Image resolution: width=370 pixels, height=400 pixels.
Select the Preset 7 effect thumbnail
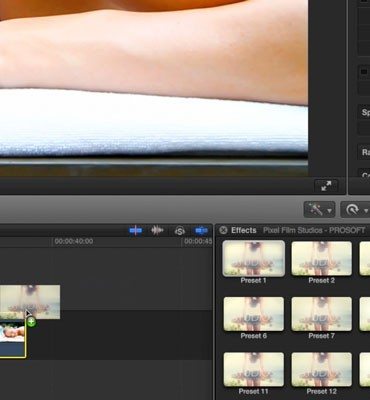(x=321, y=314)
